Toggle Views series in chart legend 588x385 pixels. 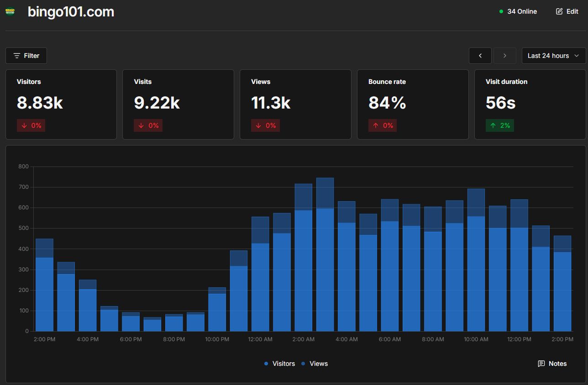click(x=315, y=364)
